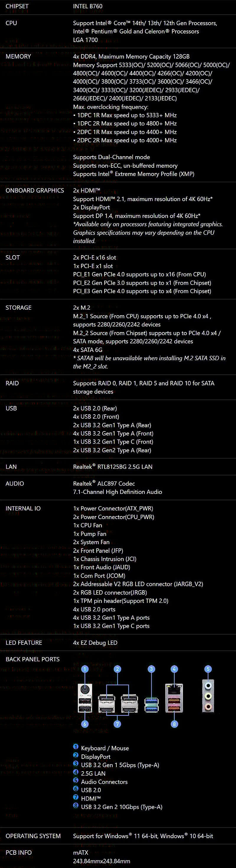The width and height of the screenshot is (236, 868).
Task: Click legend bullet 6 beside USB 2.0
Action: point(76,788)
